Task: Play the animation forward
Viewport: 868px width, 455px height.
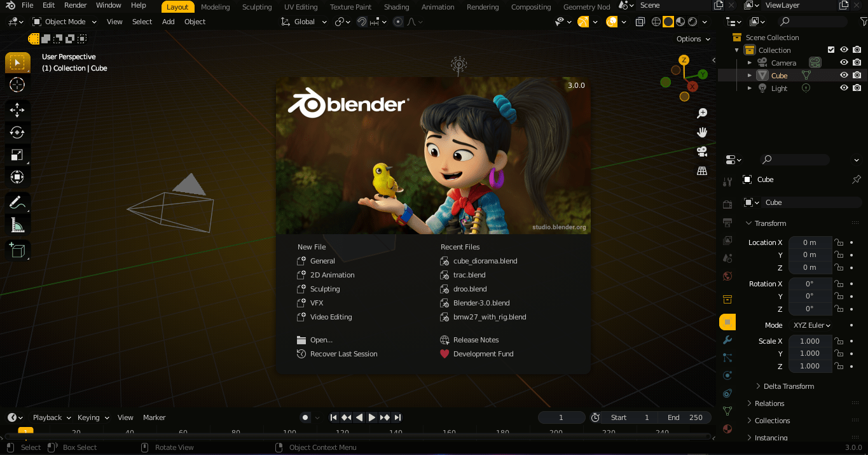Action: click(372, 417)
